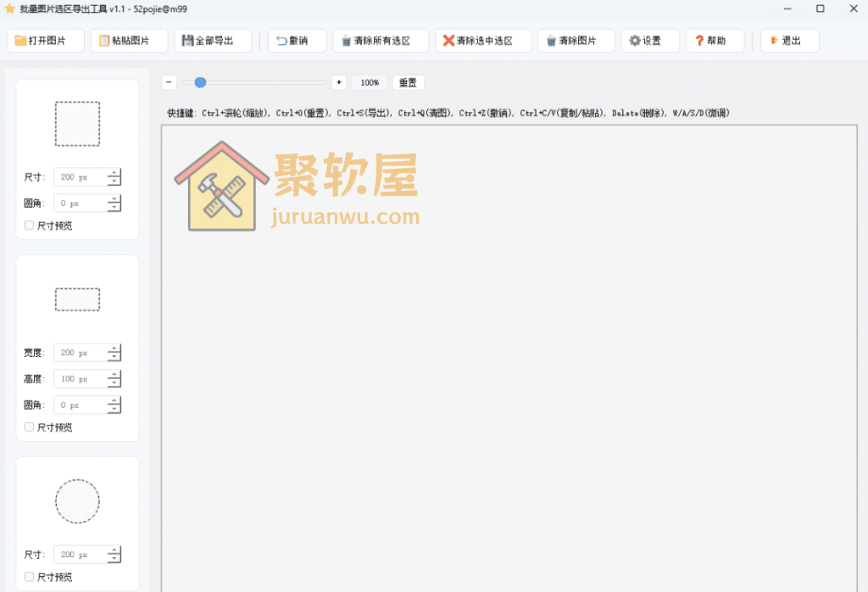Reset the zoom with 重置
The width and height of the screenshot is (868, 592).
click(408, 82)
